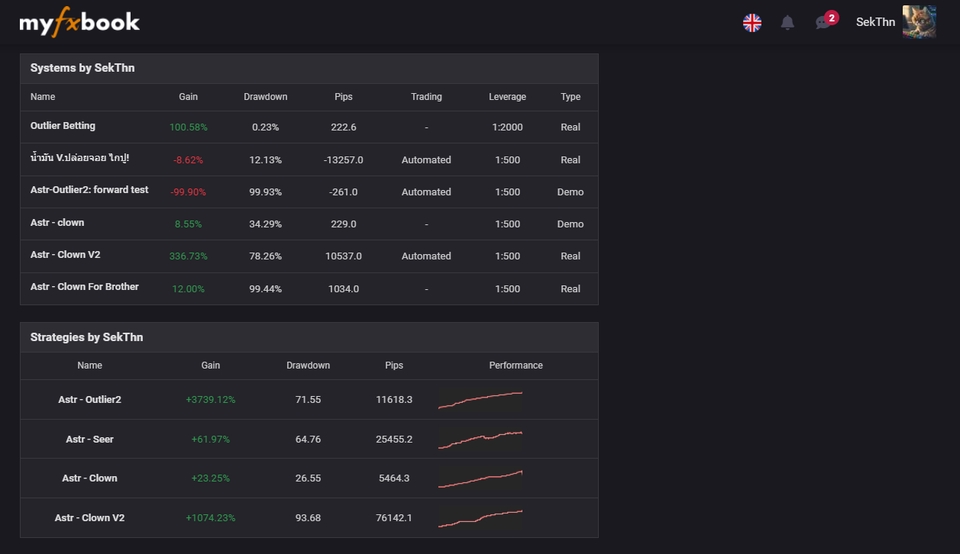Open Astr - Clown V2 real system
This screenshot has height=554, width=960.
66,255
